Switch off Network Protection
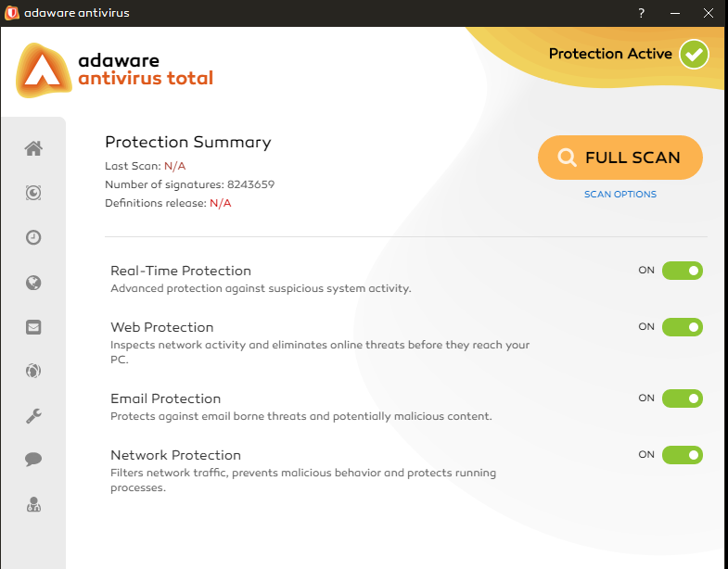728x569 pixels. (x=682, y=455)
